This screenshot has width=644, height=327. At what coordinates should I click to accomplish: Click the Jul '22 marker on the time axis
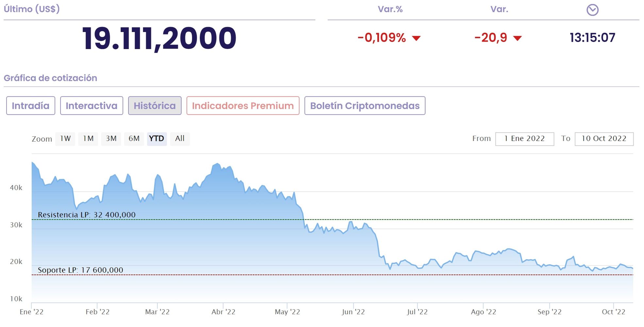tap(417, 312)
